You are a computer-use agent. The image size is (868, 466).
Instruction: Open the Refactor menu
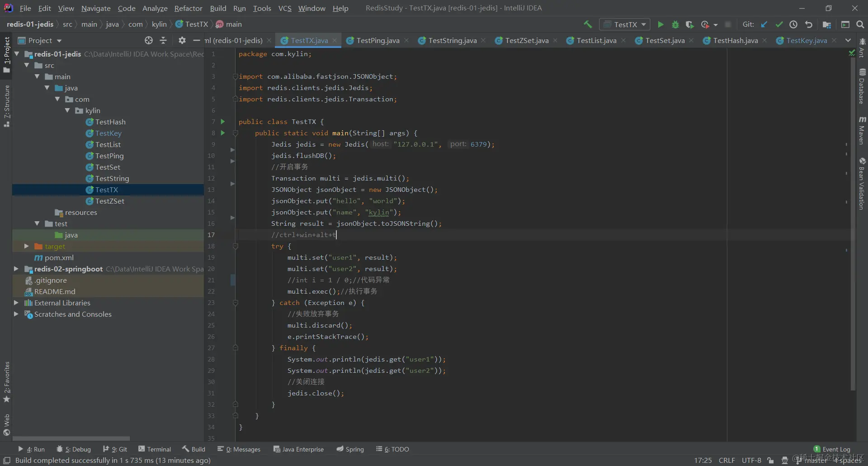[x=188, y=8]
